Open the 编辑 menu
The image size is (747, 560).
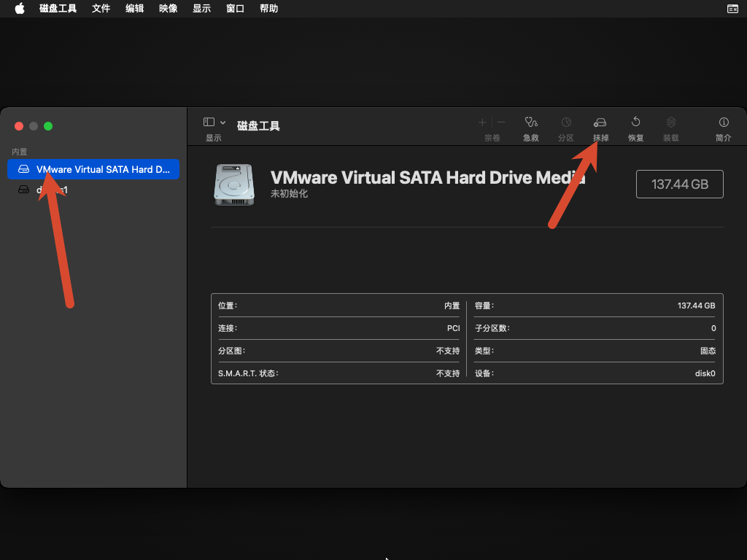134,9
